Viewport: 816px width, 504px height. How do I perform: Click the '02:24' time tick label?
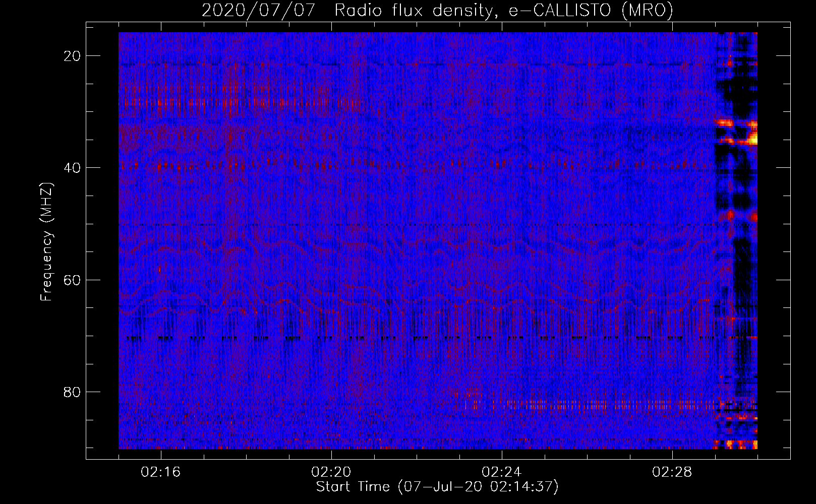502,472
